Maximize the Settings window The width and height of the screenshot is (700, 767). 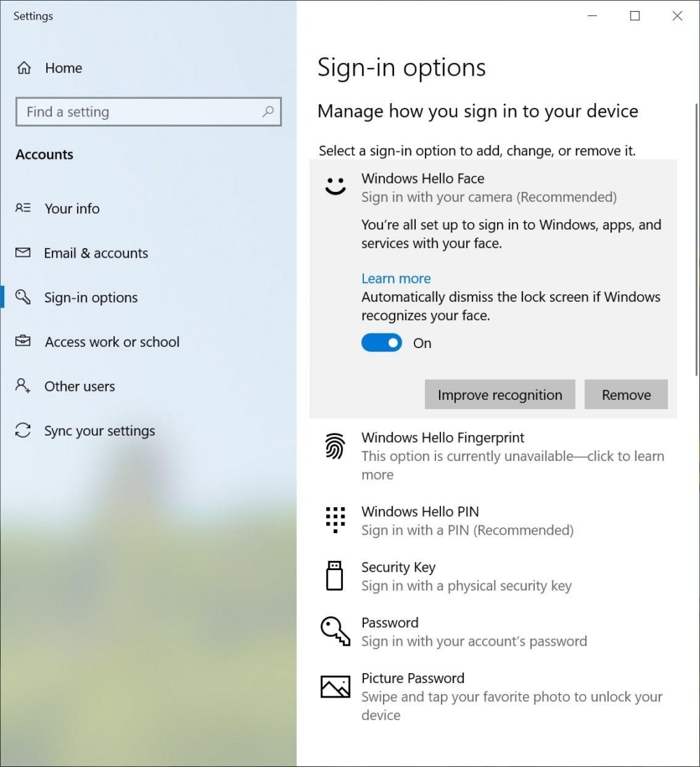(x=634, y=15)
